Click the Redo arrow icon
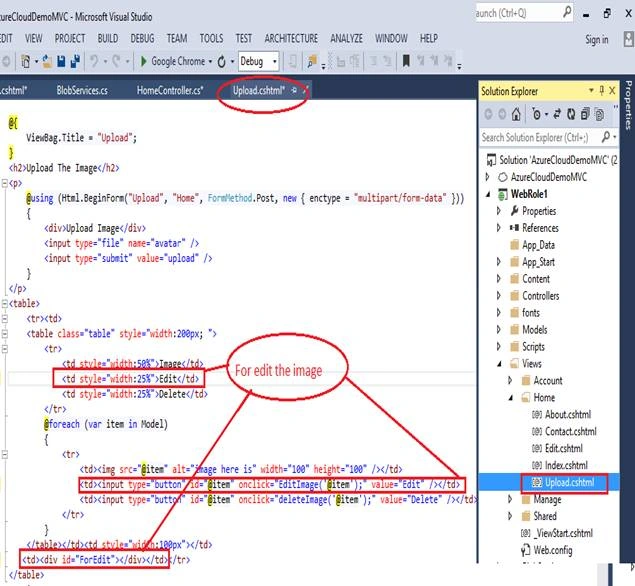This screenshot has width=635, height=586. click(x=116, y=61)
